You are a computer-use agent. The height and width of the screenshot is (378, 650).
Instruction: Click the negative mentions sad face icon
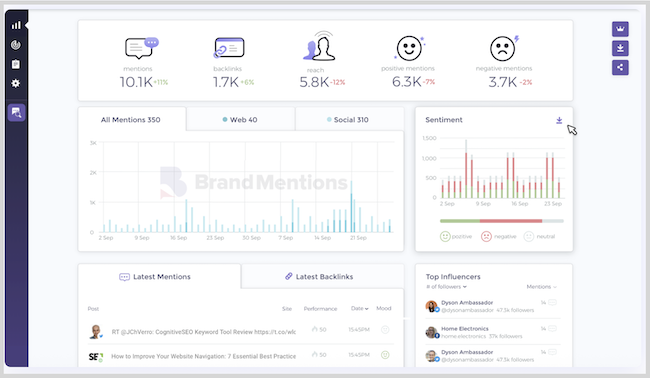pos(504,48)
